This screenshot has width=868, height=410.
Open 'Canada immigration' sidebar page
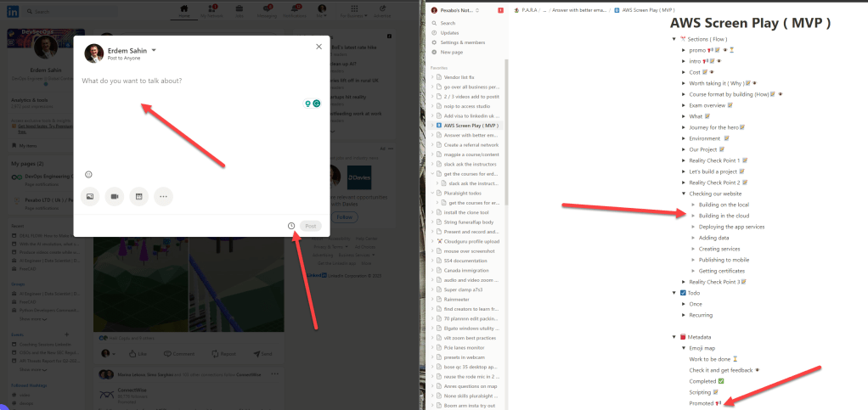pos(467,270)
